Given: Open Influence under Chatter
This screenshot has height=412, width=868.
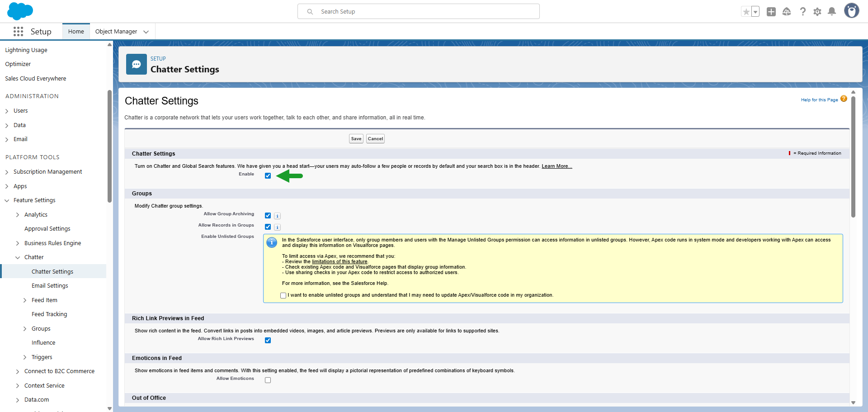Looking at the screenshot, I should (x=43, y=343).
